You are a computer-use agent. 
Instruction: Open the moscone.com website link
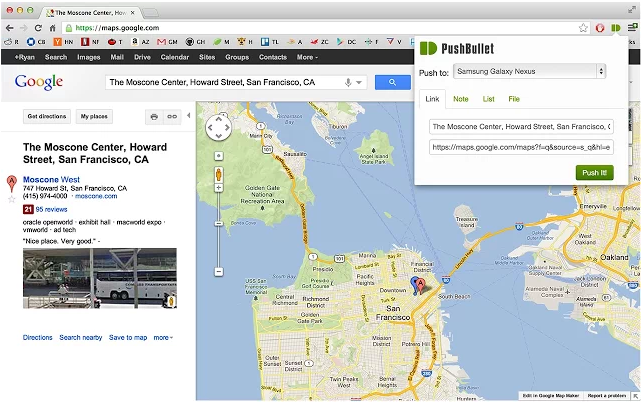coord(96,196)
